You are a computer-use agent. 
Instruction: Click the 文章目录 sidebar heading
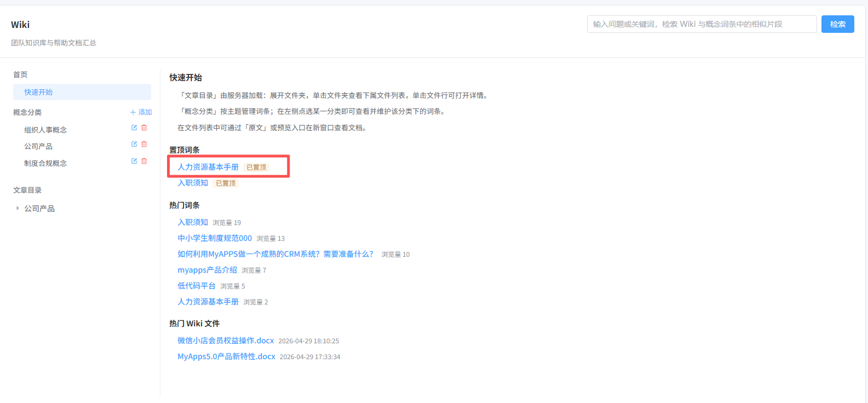(27, 190)
